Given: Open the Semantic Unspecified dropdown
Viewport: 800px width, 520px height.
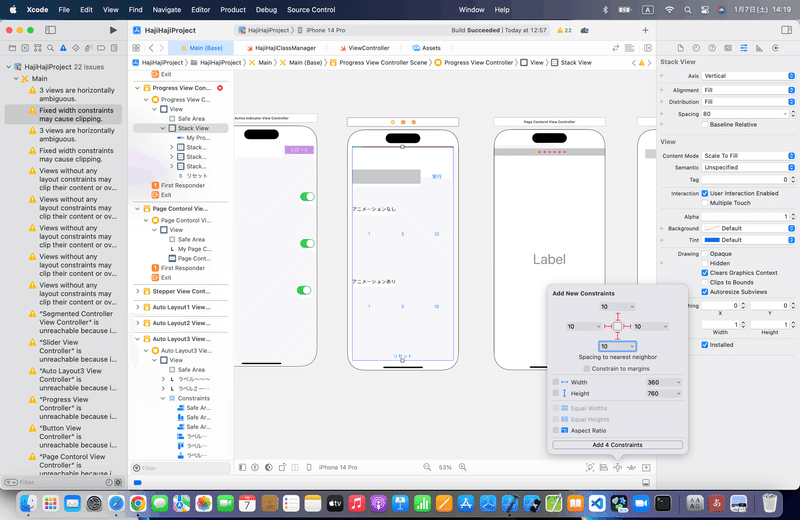Looking at the screenshot, I should coord(748,167).
